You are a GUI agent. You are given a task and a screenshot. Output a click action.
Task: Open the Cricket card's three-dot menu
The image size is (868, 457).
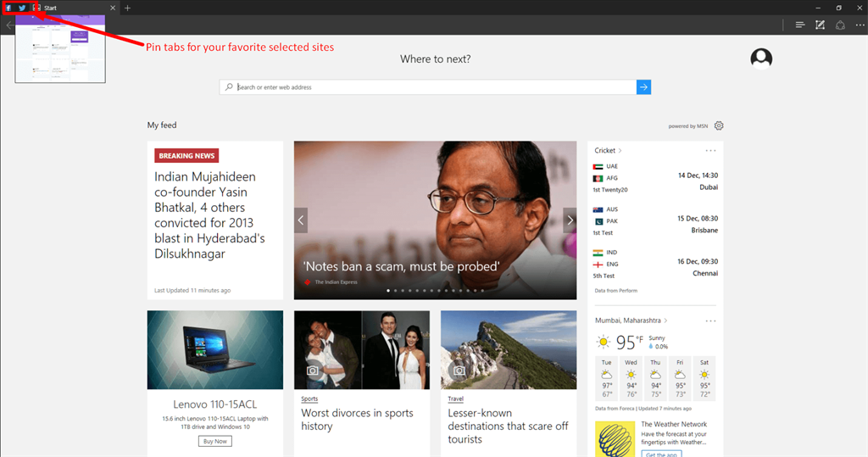pyautogui.click(x=710, y=151)
